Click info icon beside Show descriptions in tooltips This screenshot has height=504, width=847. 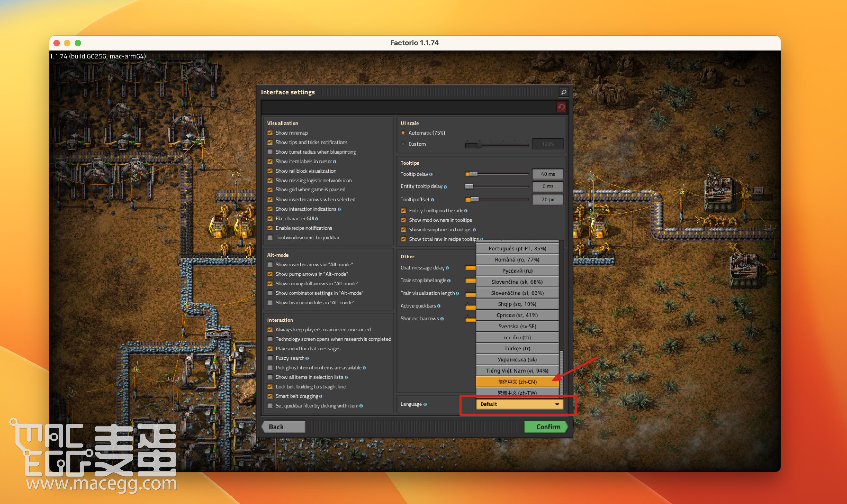point(474,230)
